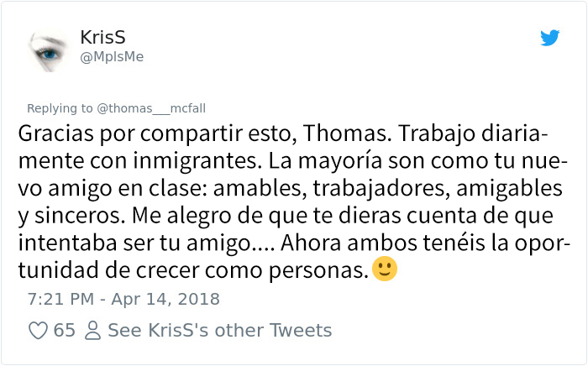The image size is (588, 366).
Task: Click the Replying to label
Action: click(60, 108)
